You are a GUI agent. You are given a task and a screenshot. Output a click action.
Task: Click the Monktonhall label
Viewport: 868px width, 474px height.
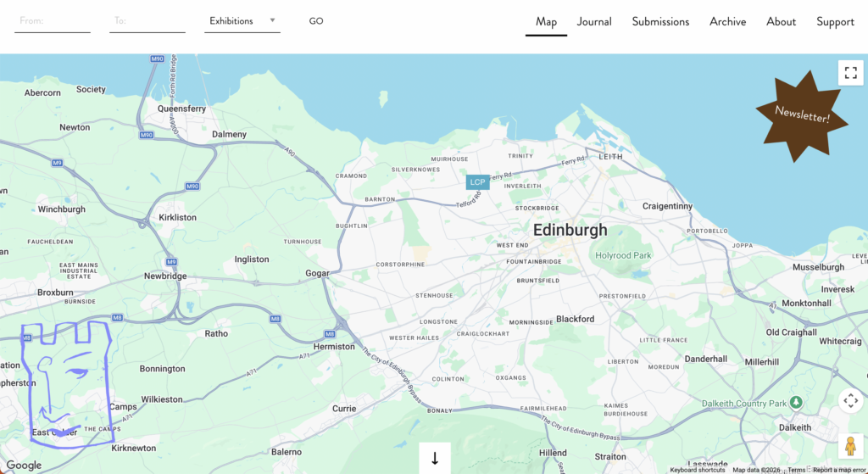[806, 303]
